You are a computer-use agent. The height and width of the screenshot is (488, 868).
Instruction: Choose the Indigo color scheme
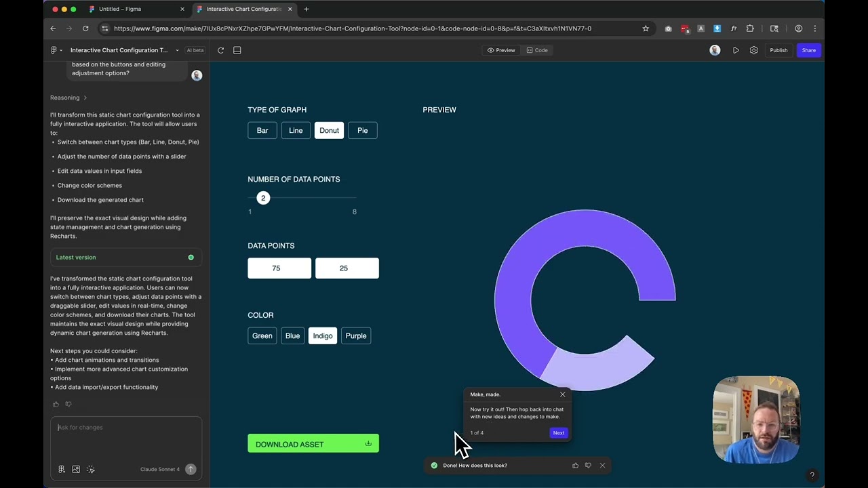pyautogui.click(x=323, y=336)
